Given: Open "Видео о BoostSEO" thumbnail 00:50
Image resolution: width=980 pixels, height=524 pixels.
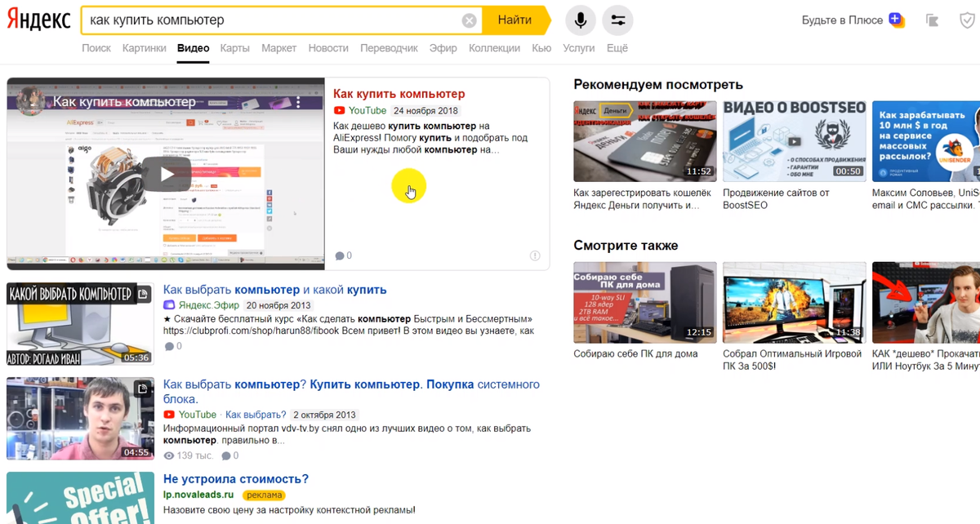Looking at the screenshot, I should click(x=795, y=141).
